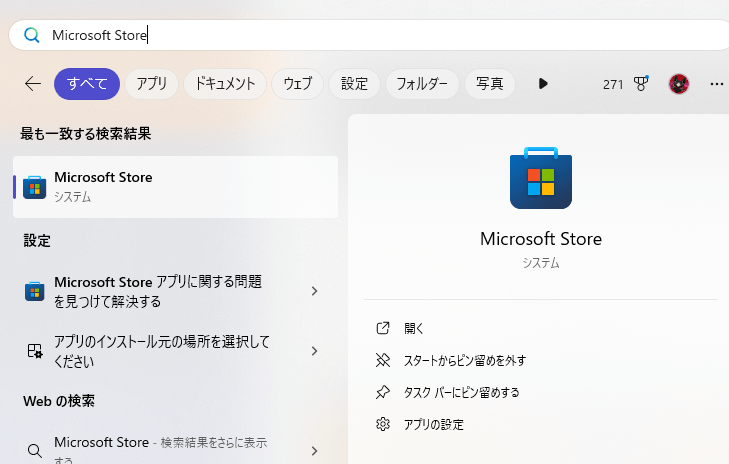Switch to the アプリ filter tab
The image size is (729, 464).
point(152,84)
